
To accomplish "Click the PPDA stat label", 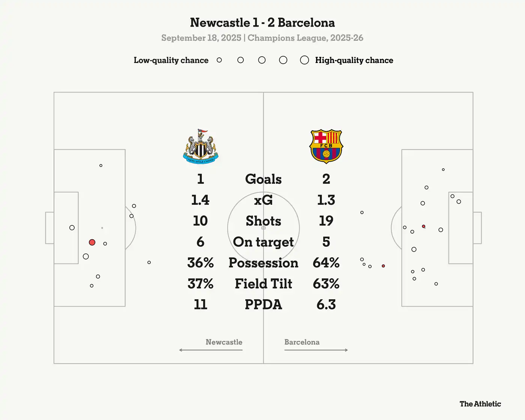I will pyautogui.click(x=263, y=304).
